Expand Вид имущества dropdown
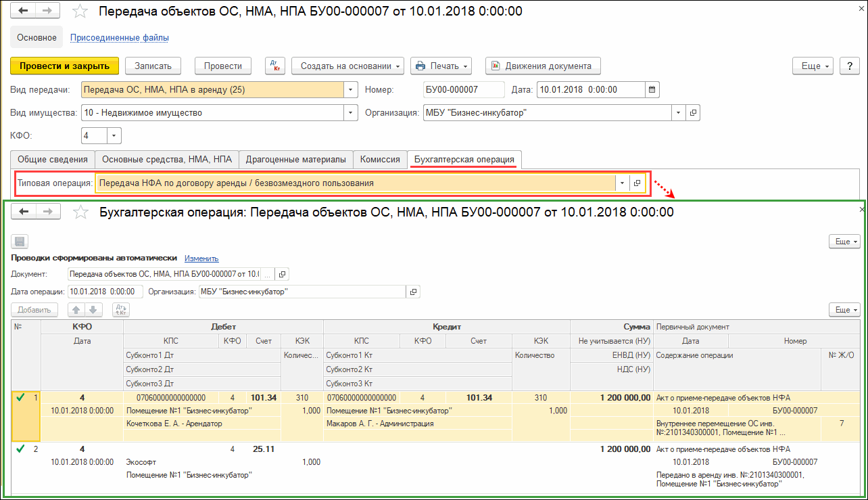Screen dimensions: 868x500 [351, 113]
